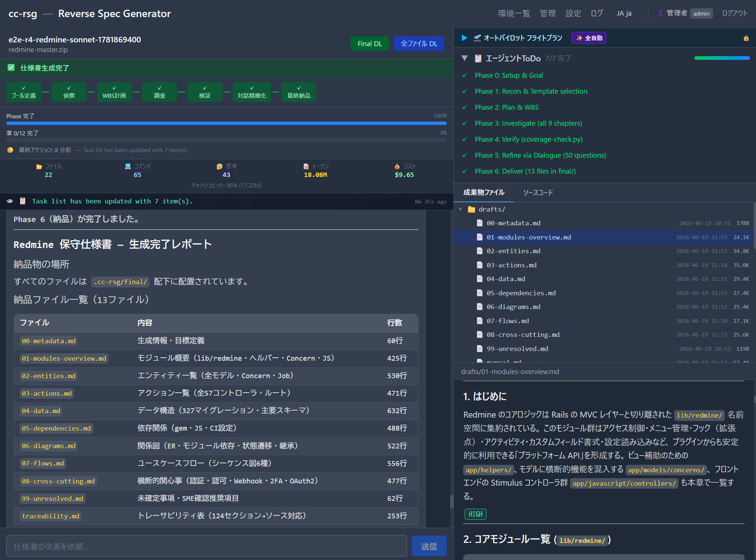Click the ログアウト link
756x560 pixels.
735,13
